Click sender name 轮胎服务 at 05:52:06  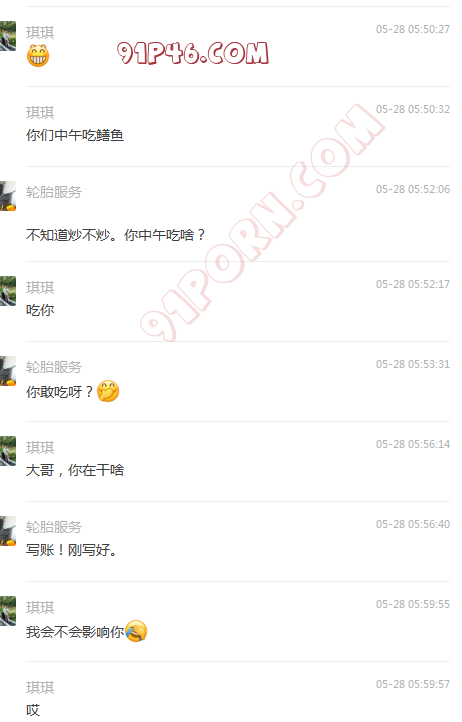[54, 192]
